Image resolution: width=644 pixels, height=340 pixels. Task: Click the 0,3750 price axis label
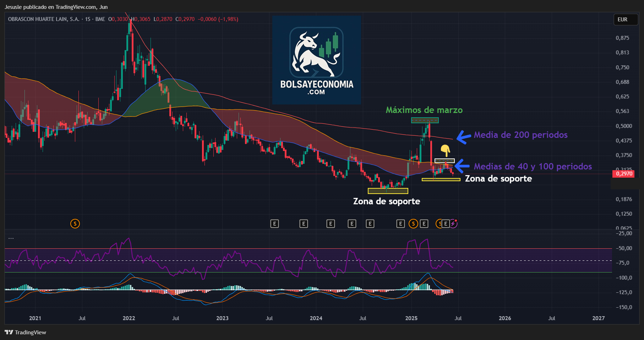624,155
